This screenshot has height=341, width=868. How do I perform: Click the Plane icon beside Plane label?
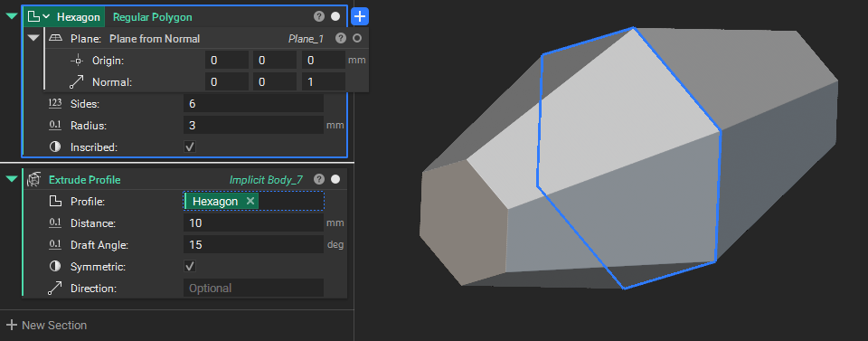(x=56, y=38)
